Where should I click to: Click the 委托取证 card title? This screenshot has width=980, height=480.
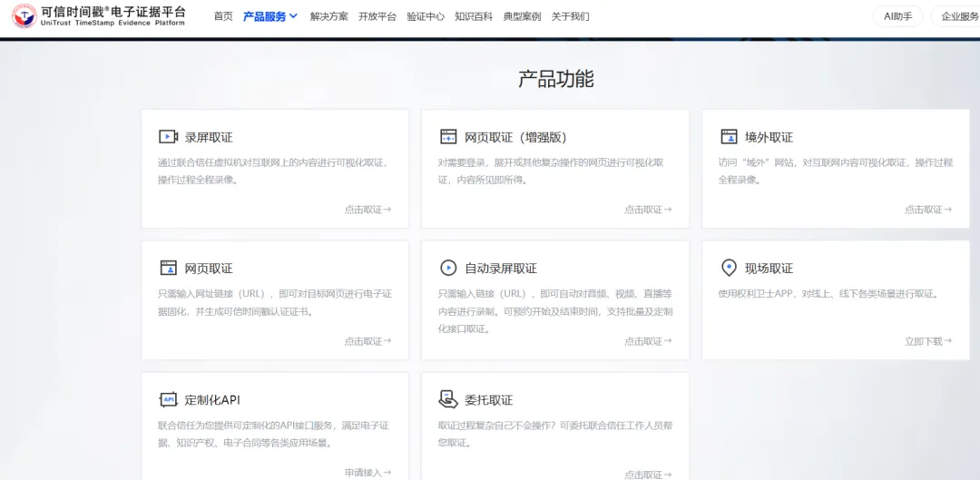[x=489, y=400]
